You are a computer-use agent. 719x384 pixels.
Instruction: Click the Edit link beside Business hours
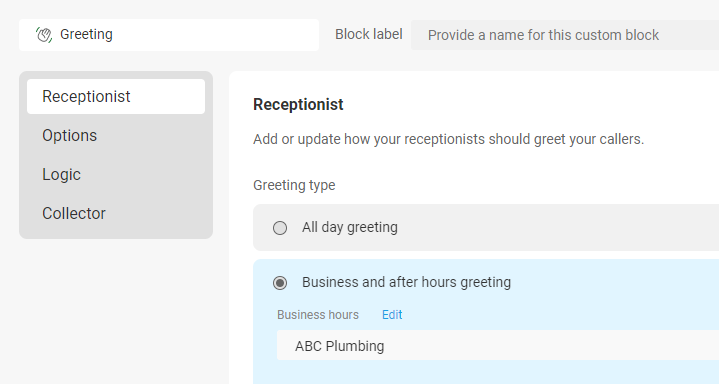tap(392, 315)
